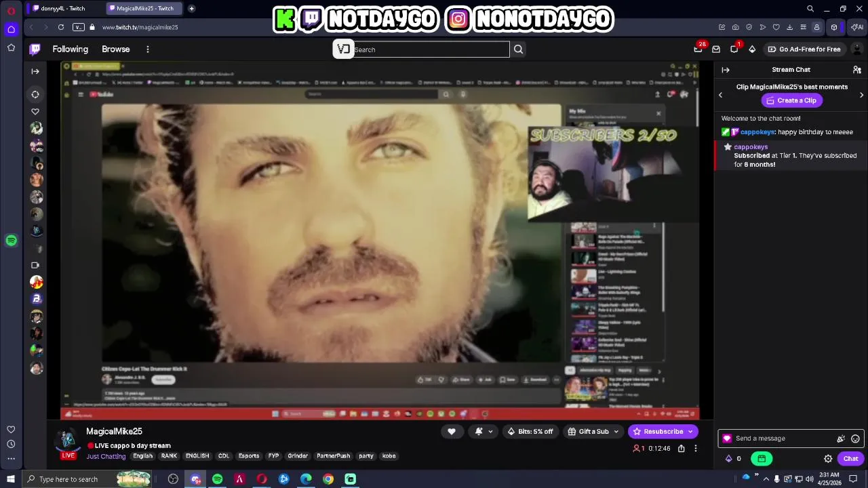Open the emote picker smiley in chat

coord(855,439)
